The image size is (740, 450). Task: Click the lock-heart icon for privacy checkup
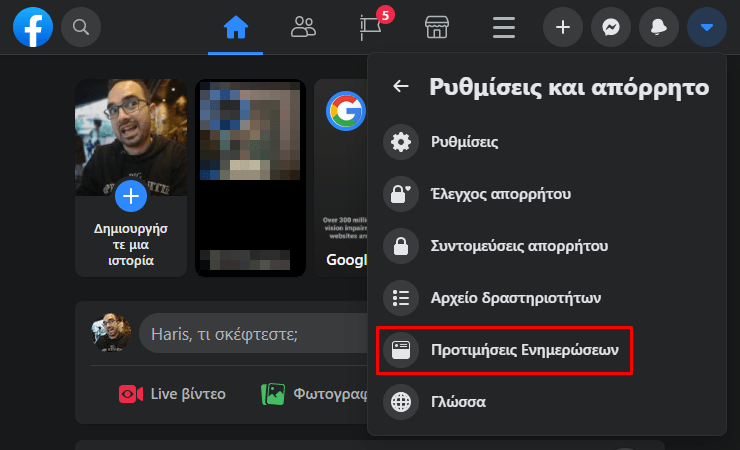(401, 194)
